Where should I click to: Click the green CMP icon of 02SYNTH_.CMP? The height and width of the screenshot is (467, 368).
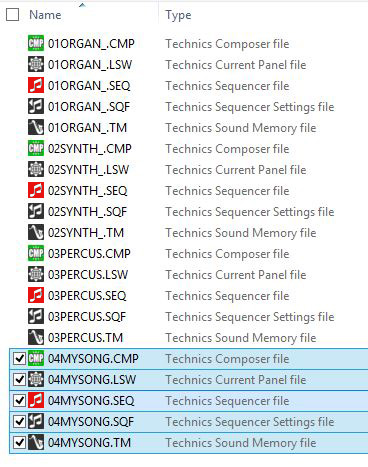tap(36, 148)
